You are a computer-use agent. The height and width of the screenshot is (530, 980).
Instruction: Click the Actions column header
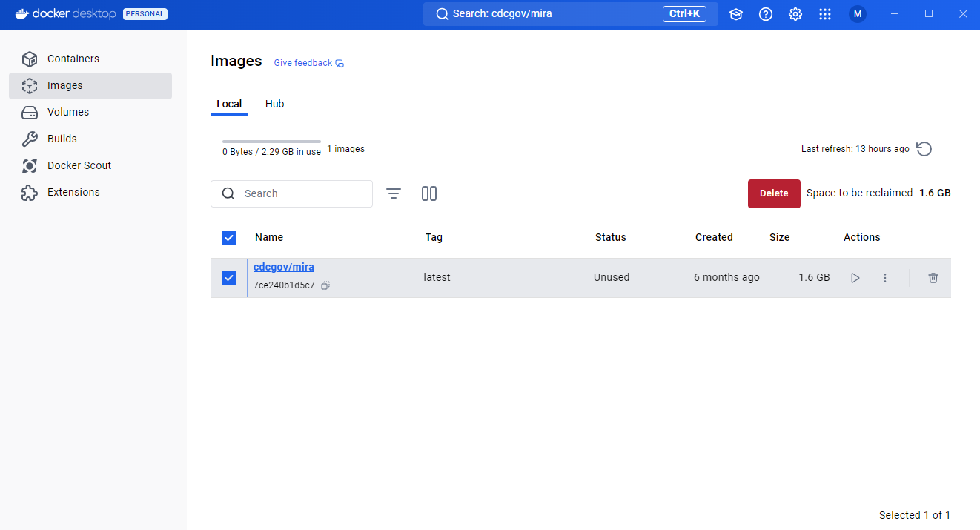coord(862,237)
